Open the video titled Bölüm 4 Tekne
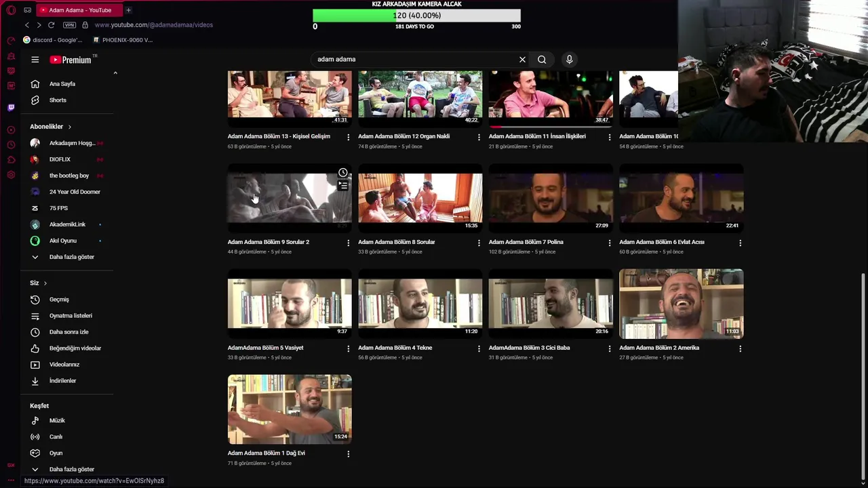 pyautogui.click(x=395, y=348)
